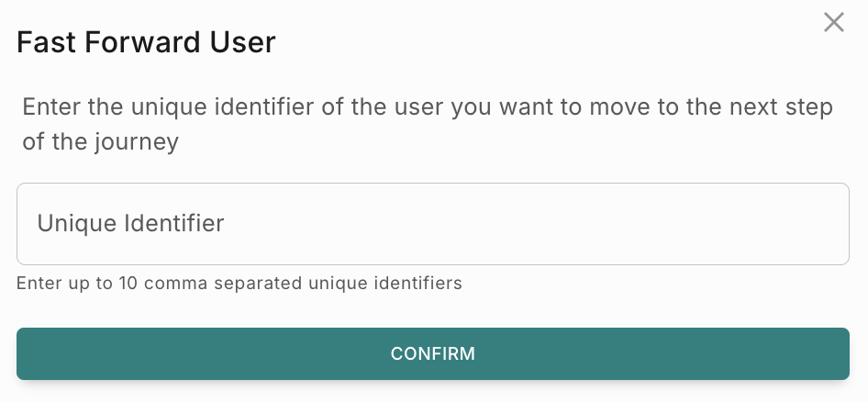Confirm fast forwarding the user
The image size is (868, 402).
(x=432, y=353)
